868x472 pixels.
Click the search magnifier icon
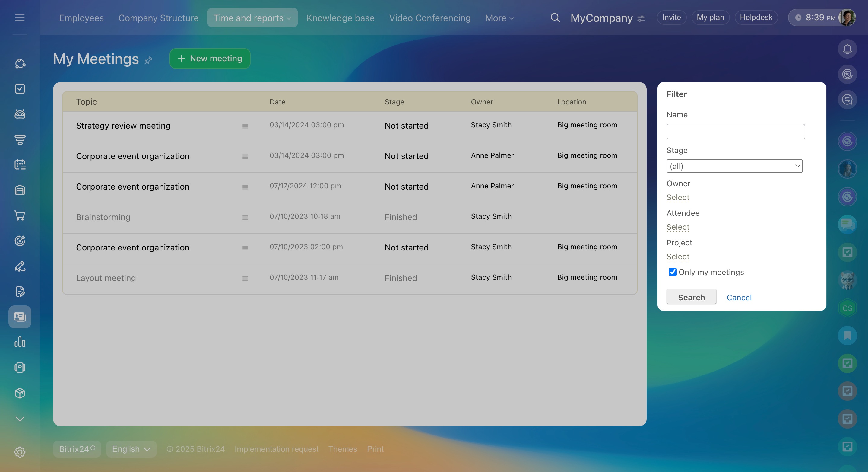point(555,18)
